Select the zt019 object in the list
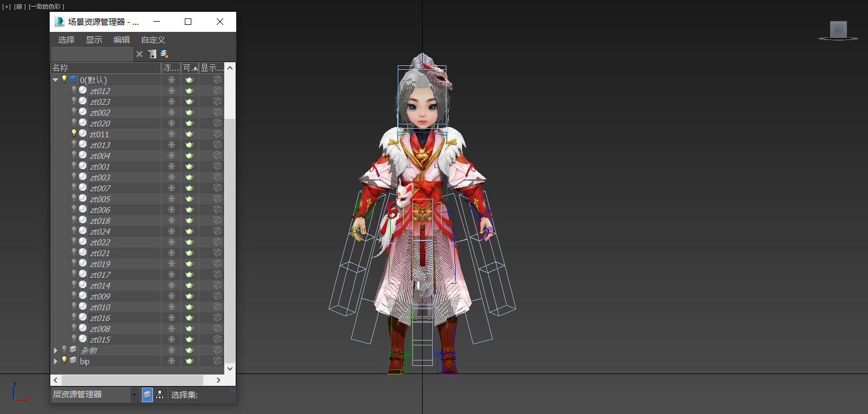Screen dimensions: 868x414 [100, 264]
